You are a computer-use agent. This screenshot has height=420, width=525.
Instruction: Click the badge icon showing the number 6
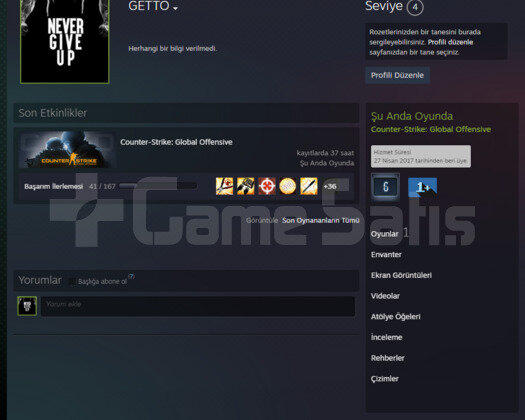(x=385, y=187)
